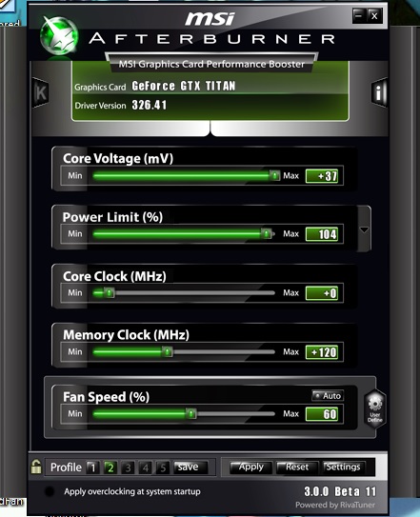420x517 pixels.
Task: Click the Memory Clock slider handle
Action: (x=168, y=351)
